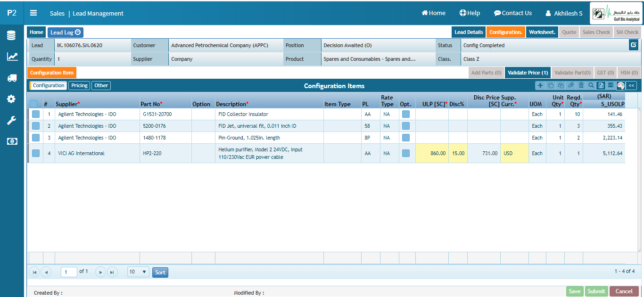Viewport: 644px width, 297px height.
Task: Select the Pricing sub-tab
Action: [x=80, y=85]
